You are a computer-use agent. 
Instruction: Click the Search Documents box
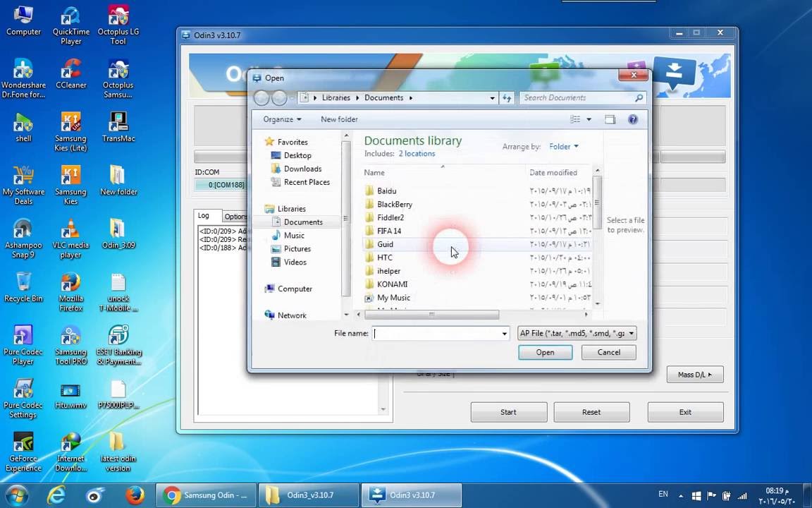coord(583,97)
